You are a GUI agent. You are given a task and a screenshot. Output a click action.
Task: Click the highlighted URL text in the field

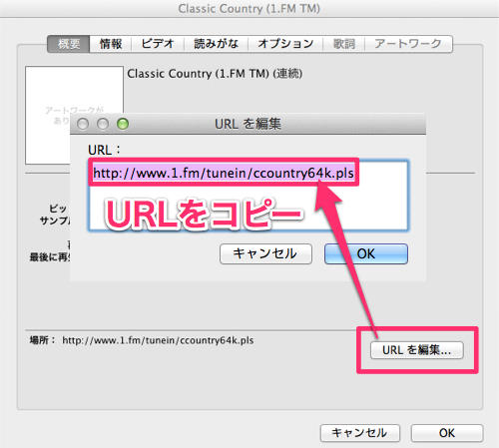click(224, 173)
